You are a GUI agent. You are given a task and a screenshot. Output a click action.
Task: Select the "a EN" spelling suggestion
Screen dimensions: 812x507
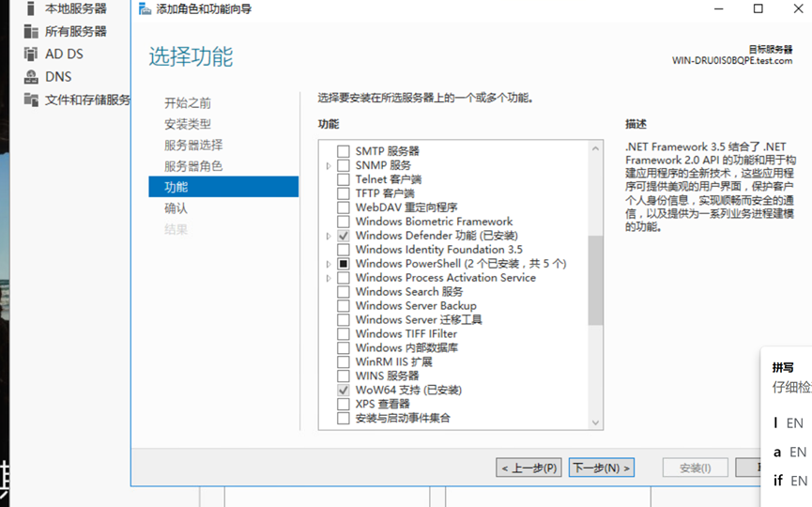coord(789,453)
